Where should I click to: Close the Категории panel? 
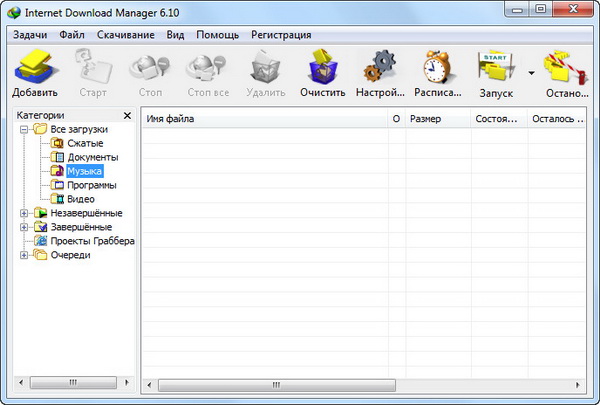tap(127, 116)
